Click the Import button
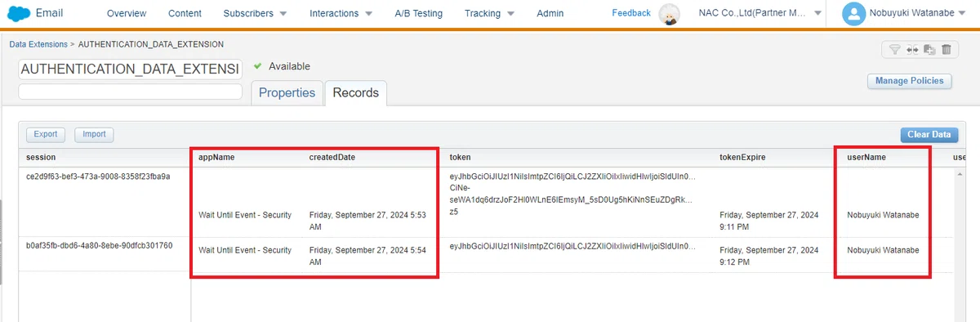The height and width of the screenshot is (322, 980). pos(94,135)
